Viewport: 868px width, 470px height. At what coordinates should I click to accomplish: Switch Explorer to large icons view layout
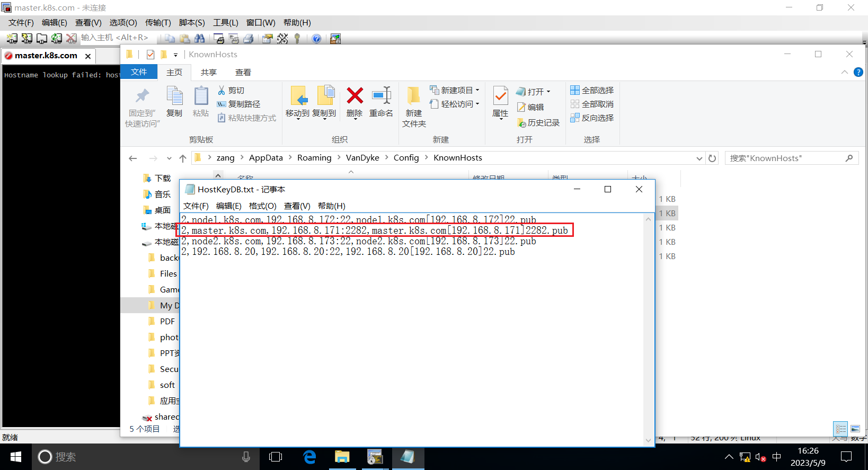[855, 429]
